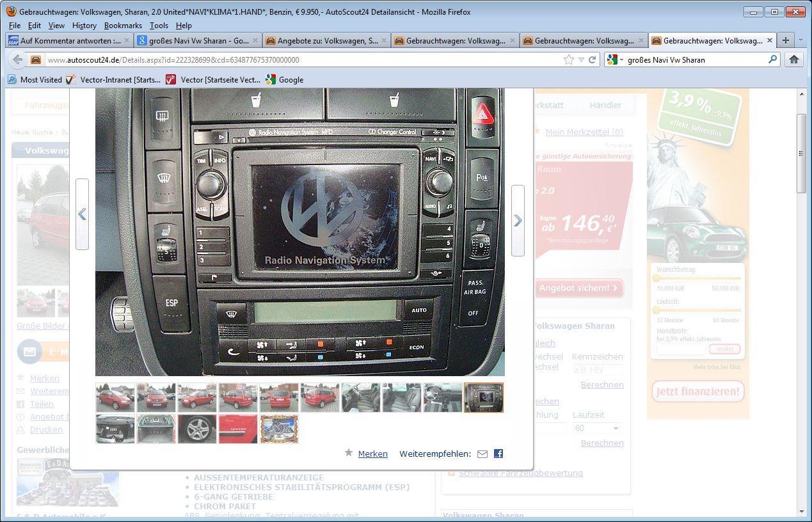Close the 'Angebote zu: Volkswagen' tab

(x=385, y=40)
